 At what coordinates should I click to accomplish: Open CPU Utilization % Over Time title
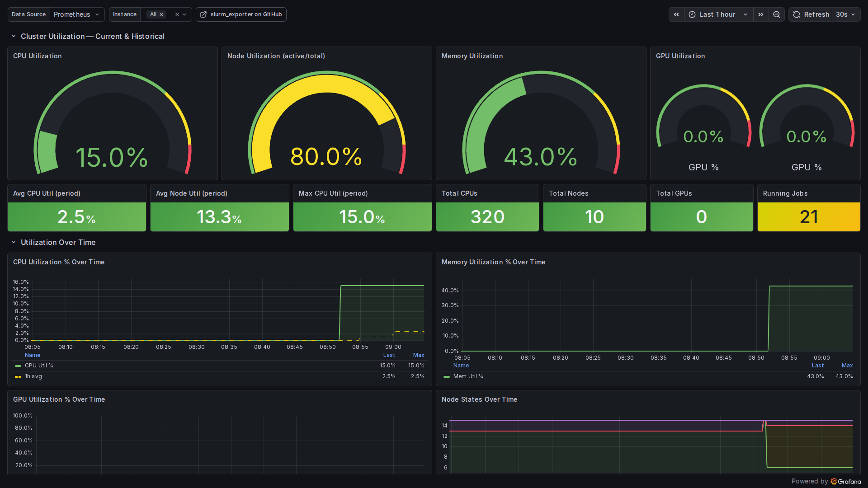tap(59, 262)
